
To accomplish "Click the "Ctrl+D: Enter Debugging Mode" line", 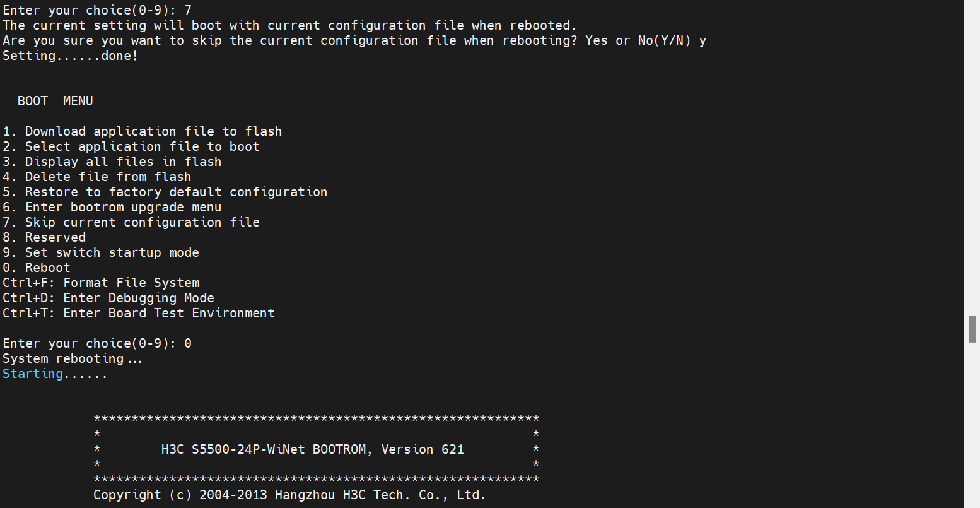I will 108,298.
